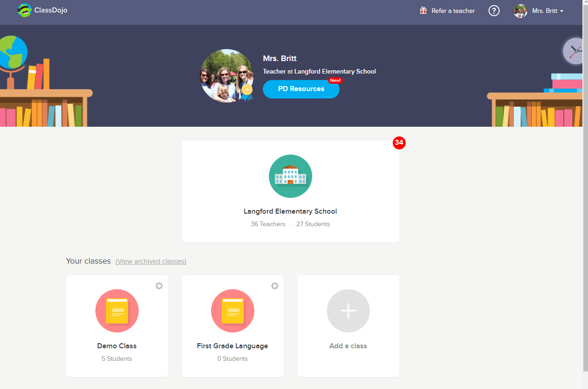
Task: Click the ClassDojo logo icon
Action: pos(24,10)
